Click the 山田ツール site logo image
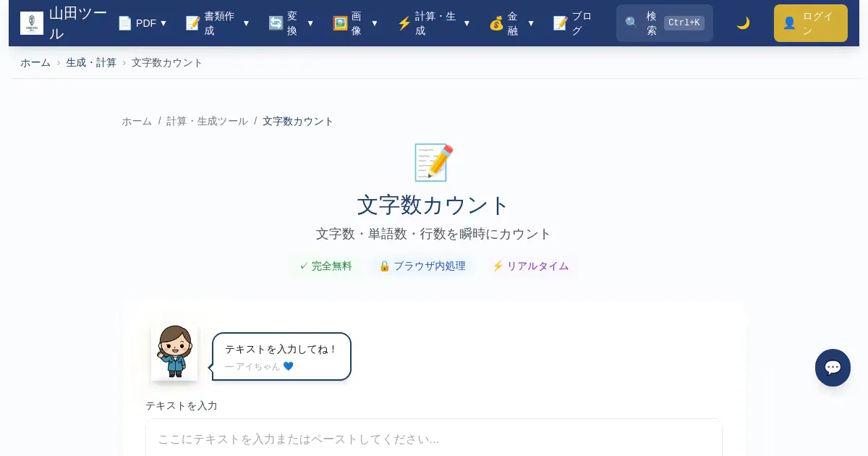 tap(32, 23)
